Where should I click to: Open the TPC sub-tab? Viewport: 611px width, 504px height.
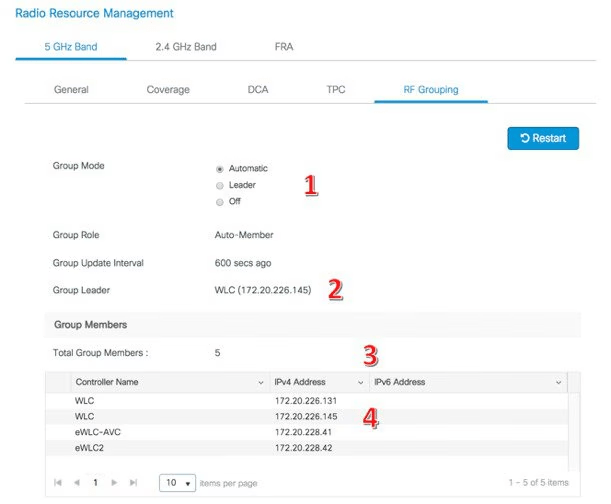pos(336,90)
